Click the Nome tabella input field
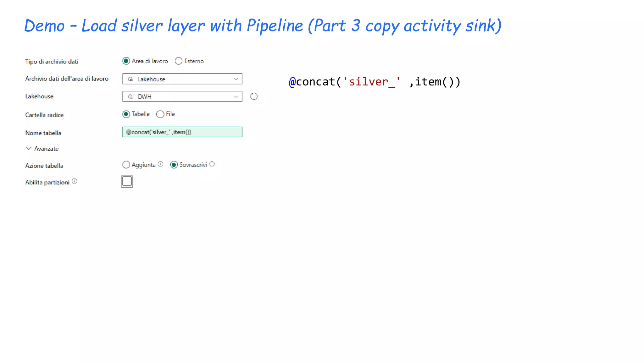Screen dimensions: 644x362 (182, 132)
